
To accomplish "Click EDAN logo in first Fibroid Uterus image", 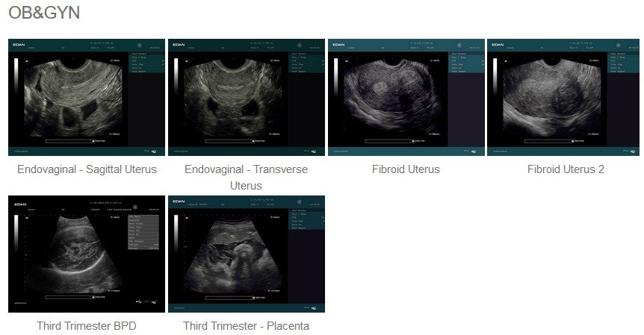I will point(339,44).
